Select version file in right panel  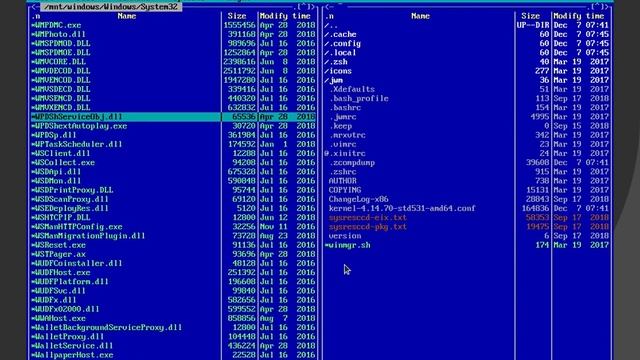[467, 236]
